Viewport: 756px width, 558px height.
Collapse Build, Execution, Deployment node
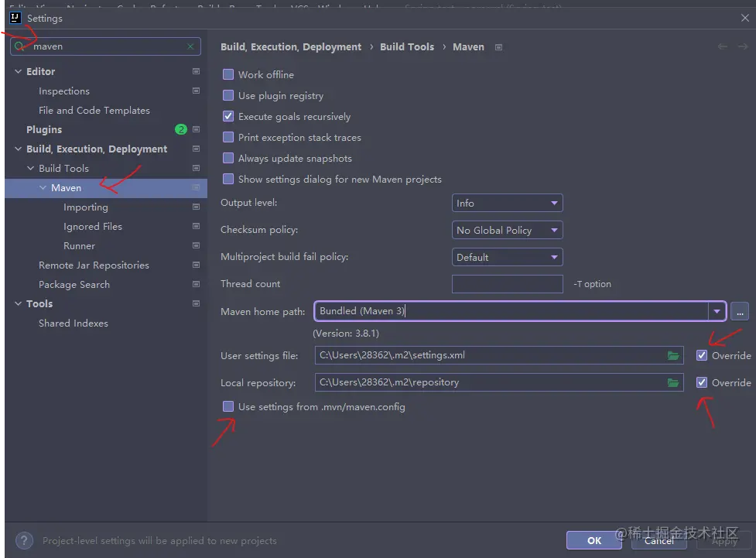tap(19, 149)
